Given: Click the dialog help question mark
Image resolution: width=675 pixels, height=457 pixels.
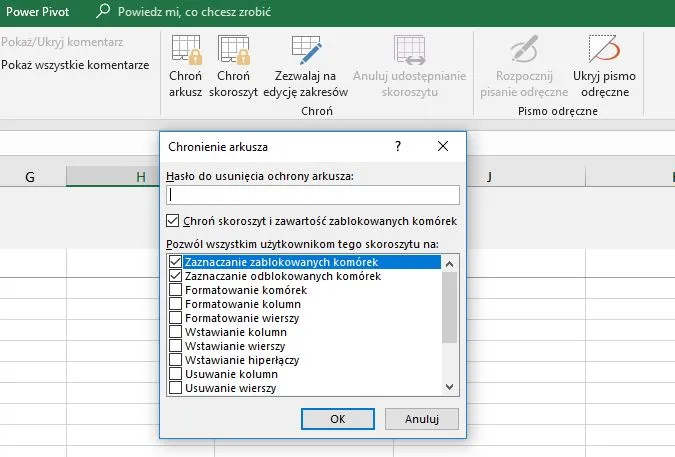Looking at the screenshot, I should (398, 146).
